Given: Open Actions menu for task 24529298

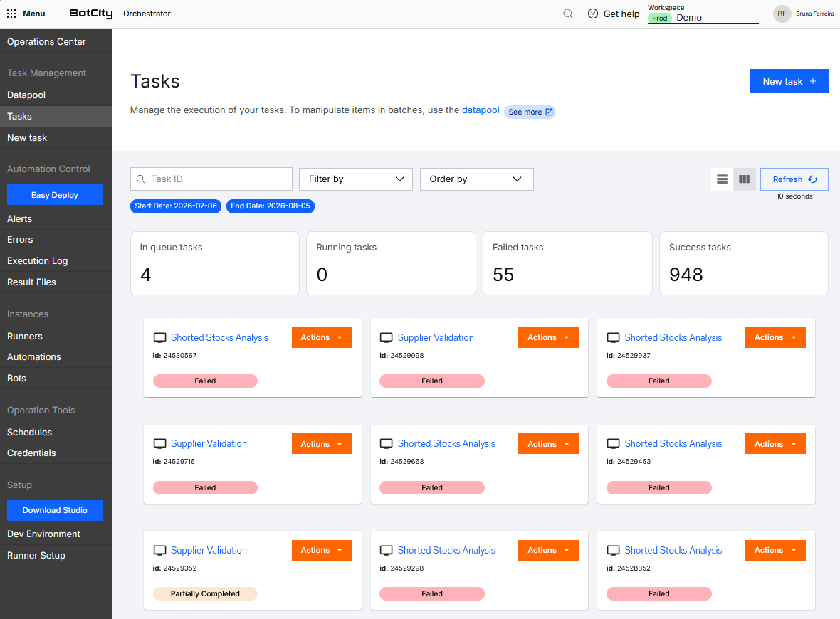Looking at the screenshot, I should 549,550.
